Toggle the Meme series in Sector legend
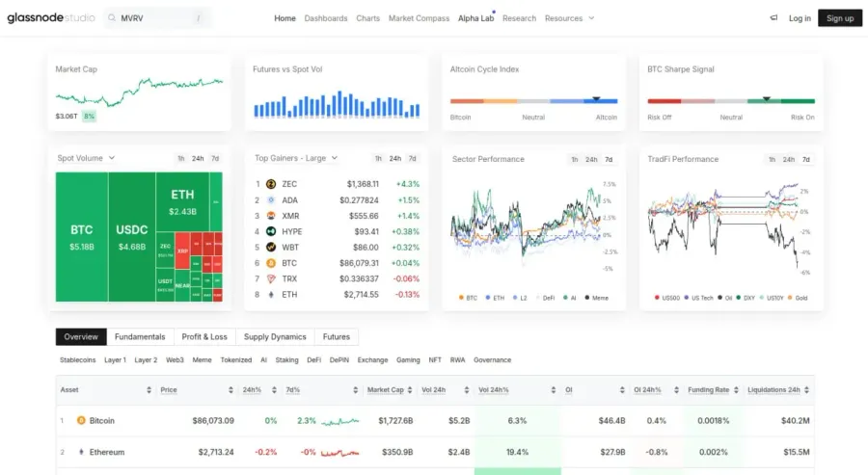 597,298
